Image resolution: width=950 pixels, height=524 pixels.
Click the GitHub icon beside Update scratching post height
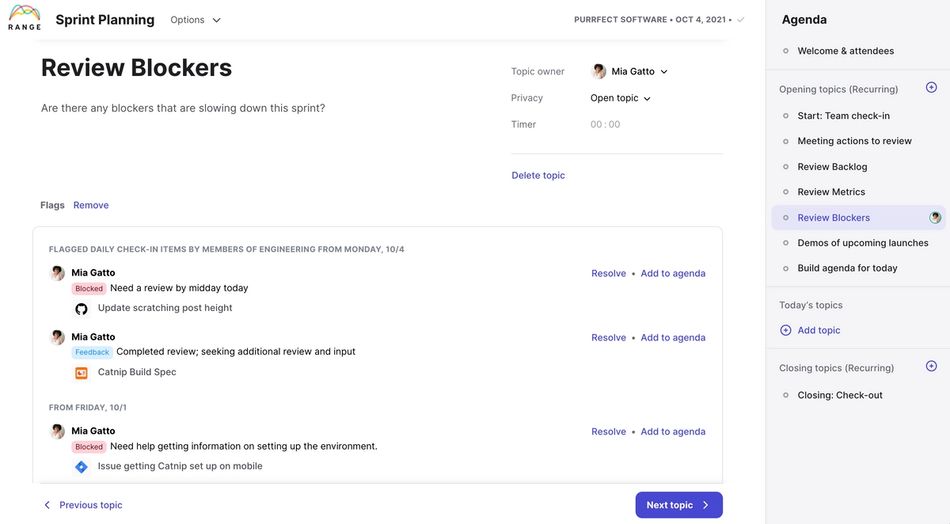[81, 309]
